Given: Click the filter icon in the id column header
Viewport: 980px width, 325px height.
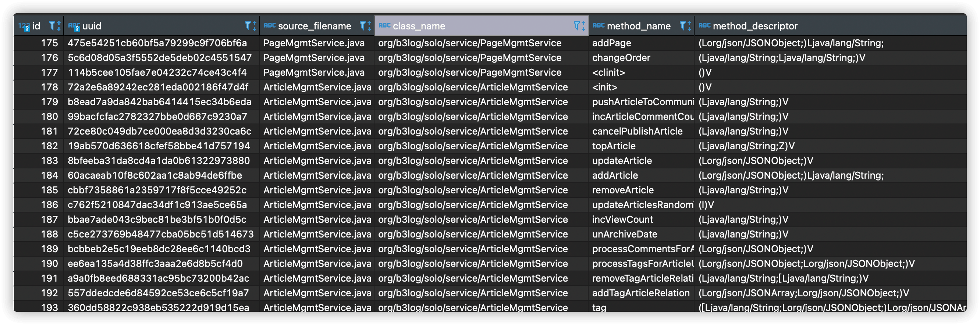Looking at the screenshot, I should [x=52, y=26].
